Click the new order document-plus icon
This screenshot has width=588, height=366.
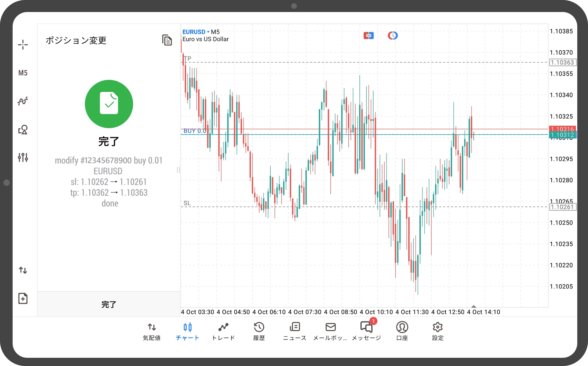point(23,298)
